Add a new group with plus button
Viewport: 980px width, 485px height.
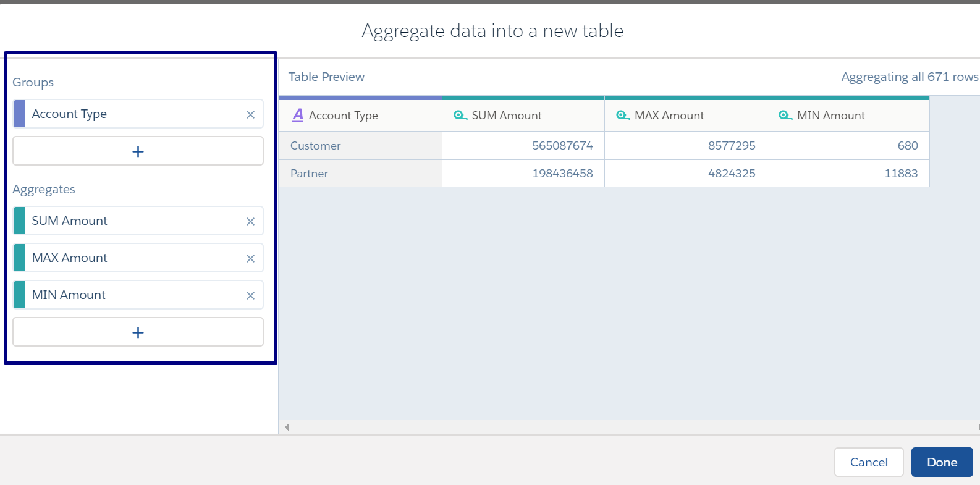(138, 151)
